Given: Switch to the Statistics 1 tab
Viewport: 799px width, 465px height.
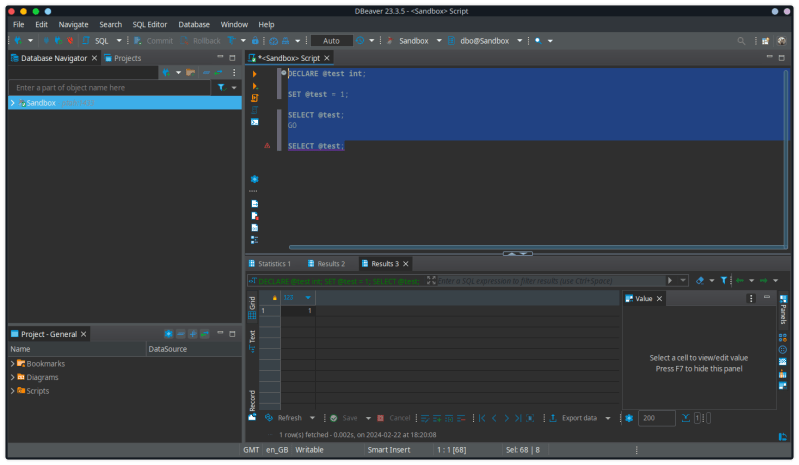Looking at the screenshot, I should click(x=270, y=264).
